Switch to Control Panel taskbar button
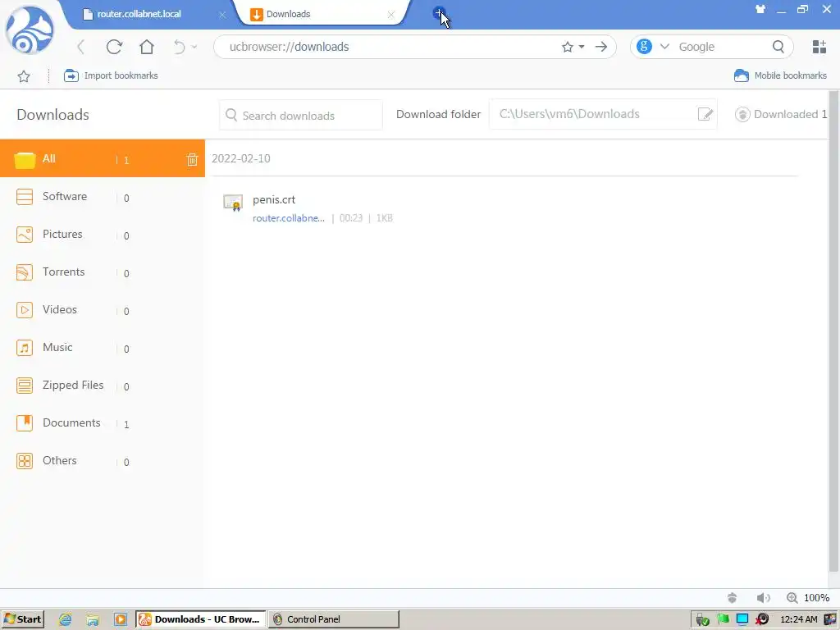 [334, 619]
